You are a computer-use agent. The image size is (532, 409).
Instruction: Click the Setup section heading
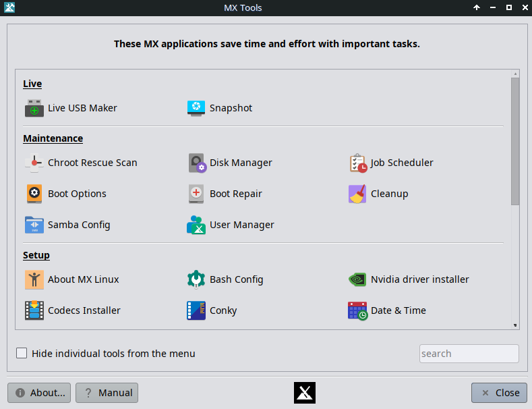[36, 255]
